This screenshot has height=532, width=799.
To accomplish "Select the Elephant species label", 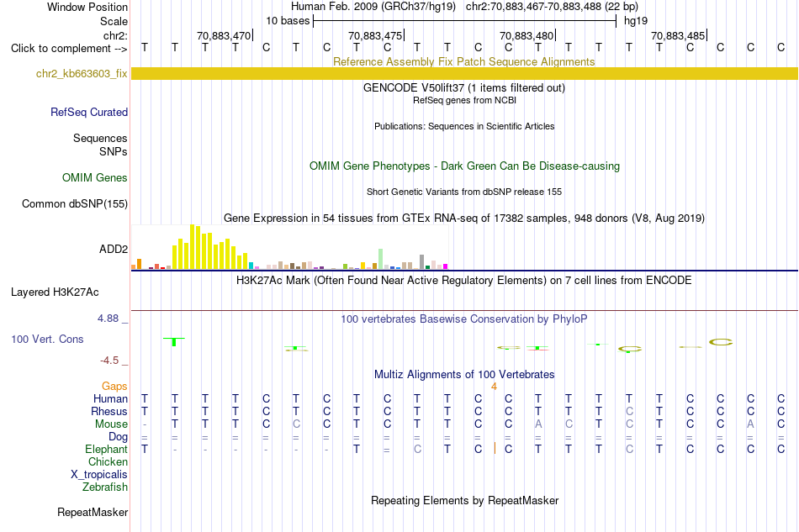I will (107, 449).
